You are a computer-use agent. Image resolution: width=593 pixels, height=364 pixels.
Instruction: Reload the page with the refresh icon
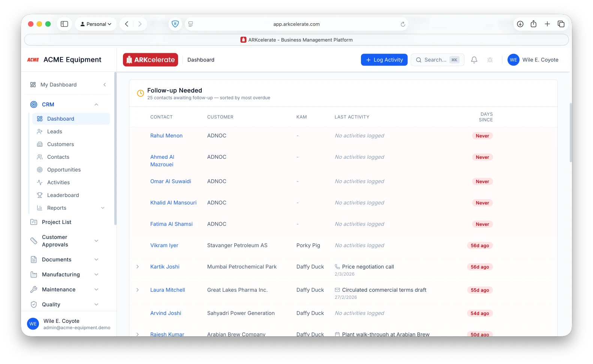(x=403, y=24)
